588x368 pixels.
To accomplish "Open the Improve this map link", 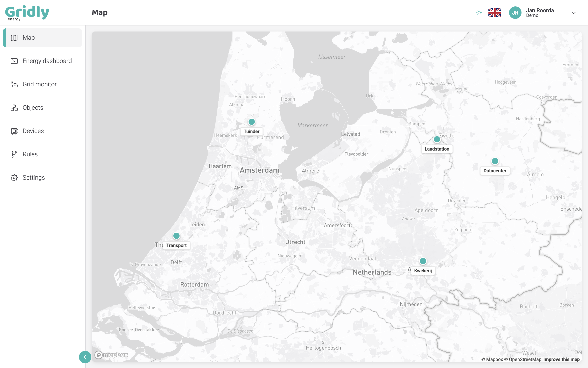I will 562,359.
